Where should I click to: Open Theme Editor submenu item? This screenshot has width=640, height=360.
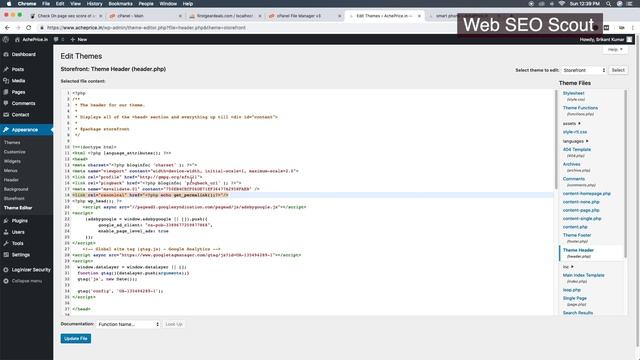pyautogui.click(x=18, y=208)
